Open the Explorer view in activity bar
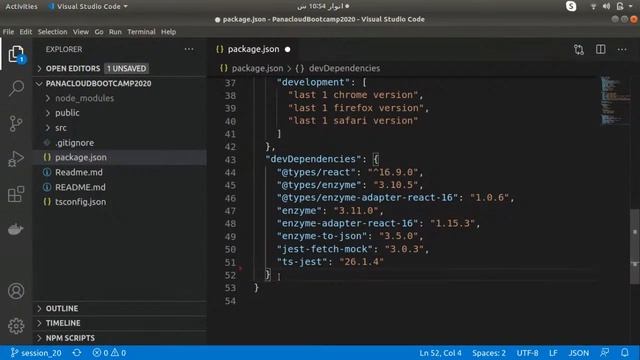Screen dimensions: 640x360 pos(16,54)
